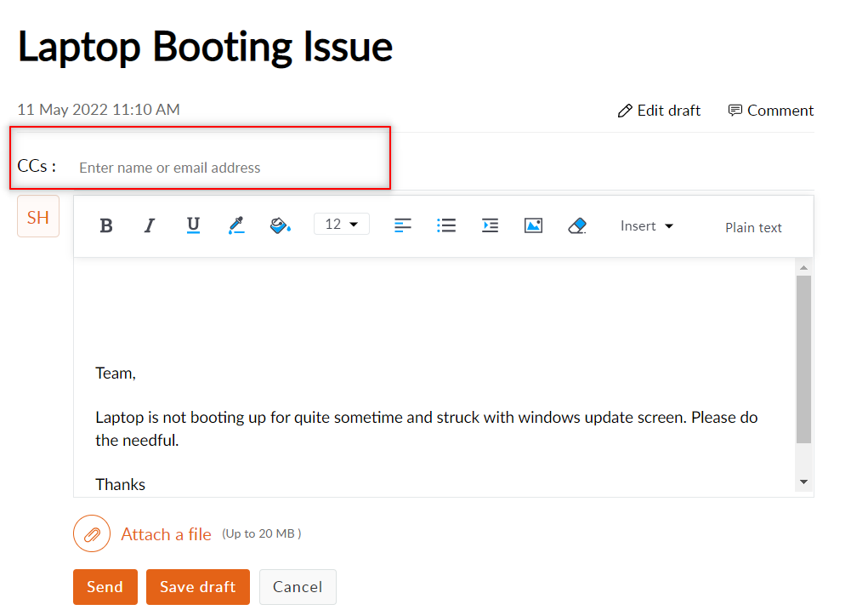The width and height of the screenshot is (868, 610).
Task: Save the reply as draft
Action: pos(197,587)
